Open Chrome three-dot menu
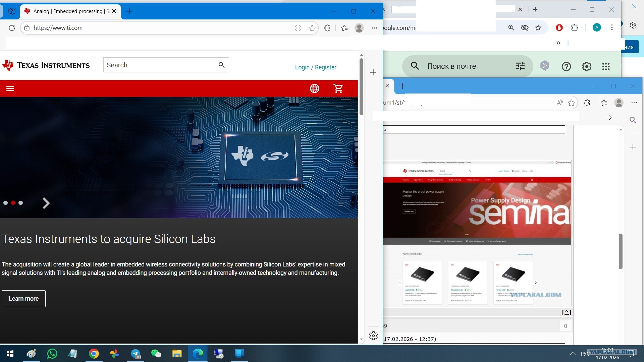This screenshot has height=362, width=644. (x=612, y=28)
